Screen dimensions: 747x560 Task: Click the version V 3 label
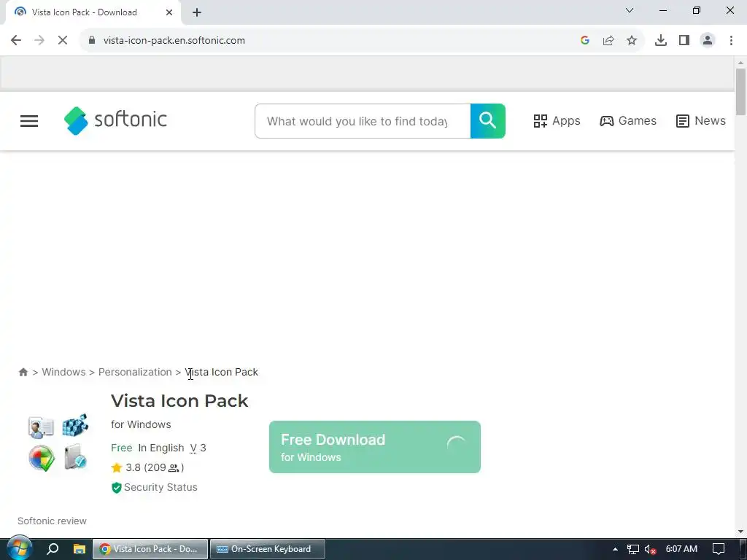198,448
